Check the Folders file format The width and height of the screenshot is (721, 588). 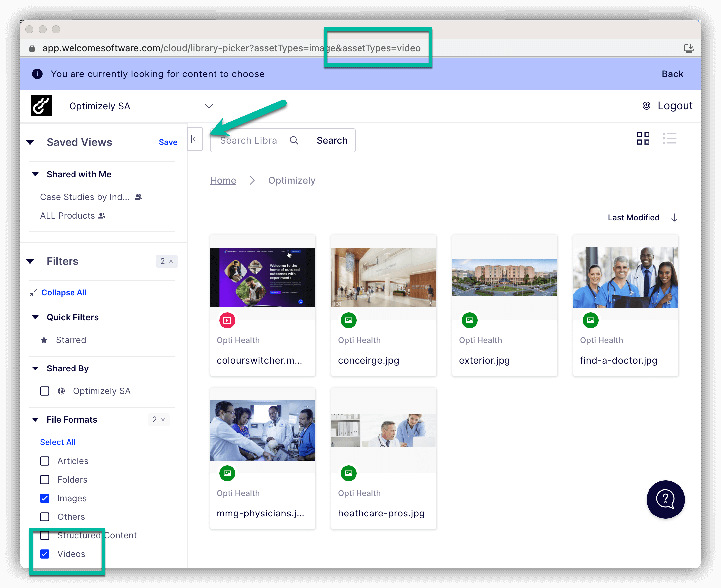(x=44, y=480)
